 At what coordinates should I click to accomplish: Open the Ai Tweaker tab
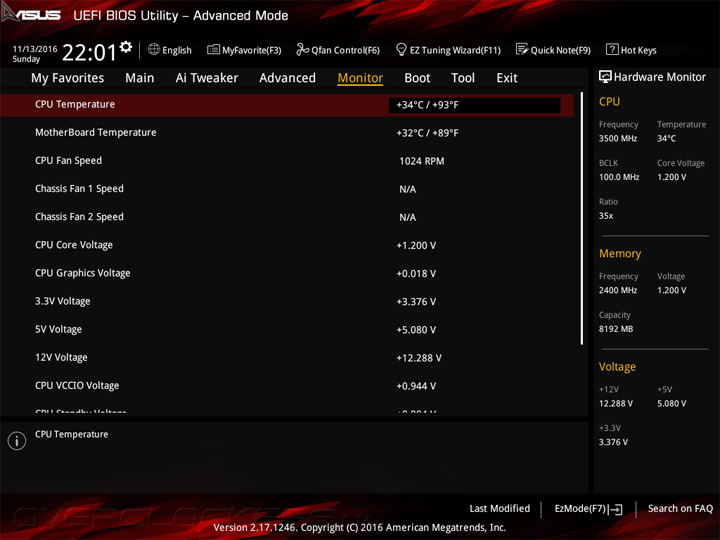click(x=207, y=78)
